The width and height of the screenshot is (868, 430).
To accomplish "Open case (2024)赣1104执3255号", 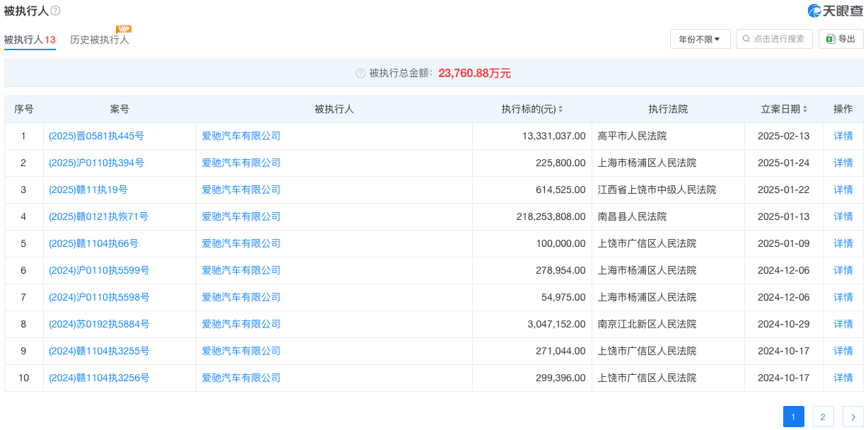I will 99,351.
